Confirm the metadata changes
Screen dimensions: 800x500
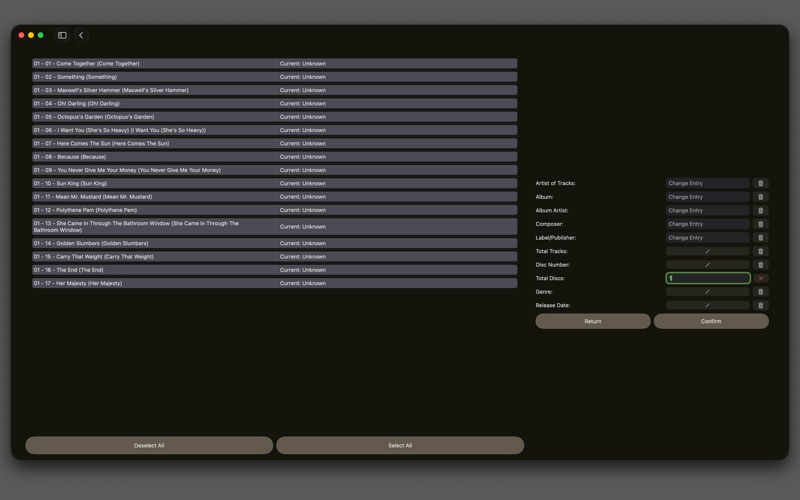coord(711,321)
